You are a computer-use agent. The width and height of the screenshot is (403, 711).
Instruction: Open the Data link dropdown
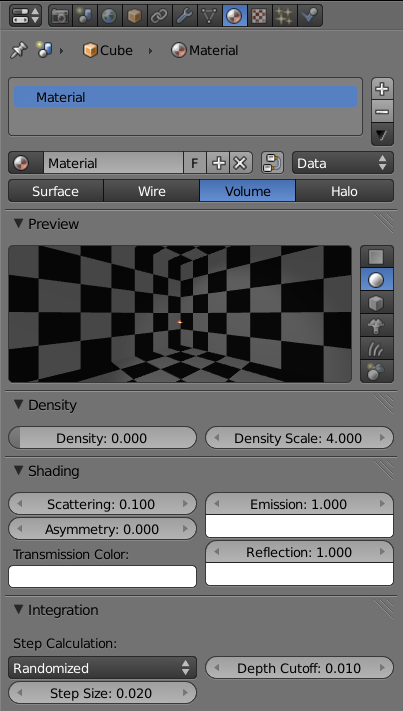point(343,163)
